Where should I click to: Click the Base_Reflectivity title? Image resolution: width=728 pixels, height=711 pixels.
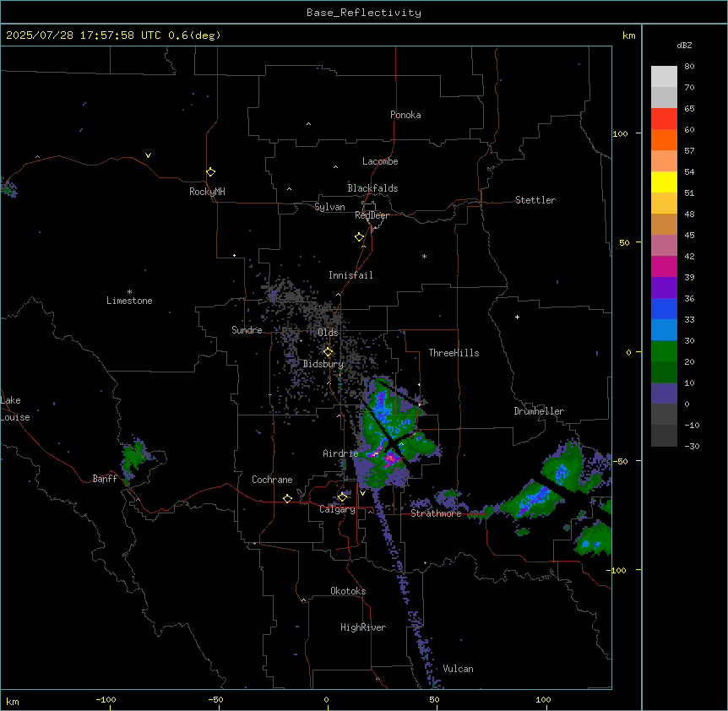[x=363, y=13]
